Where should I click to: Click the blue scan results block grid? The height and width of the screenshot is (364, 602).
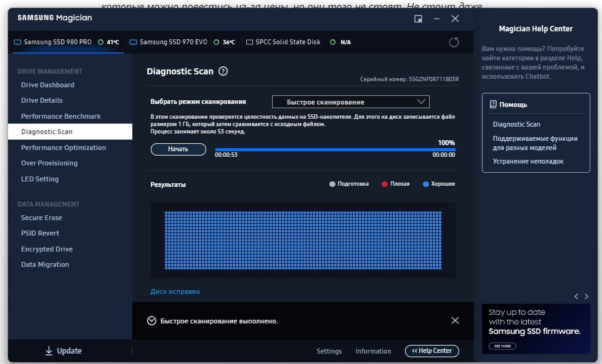coord(303,240)
